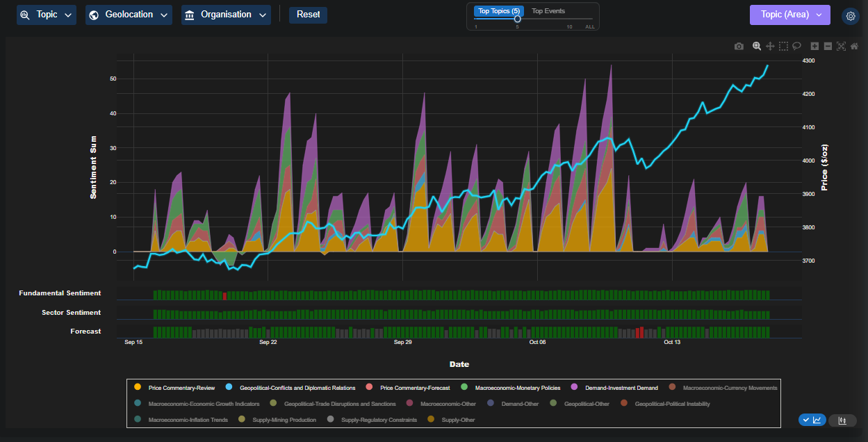
Task: Switch to the Top Events tab
Action: click(548, 11)
